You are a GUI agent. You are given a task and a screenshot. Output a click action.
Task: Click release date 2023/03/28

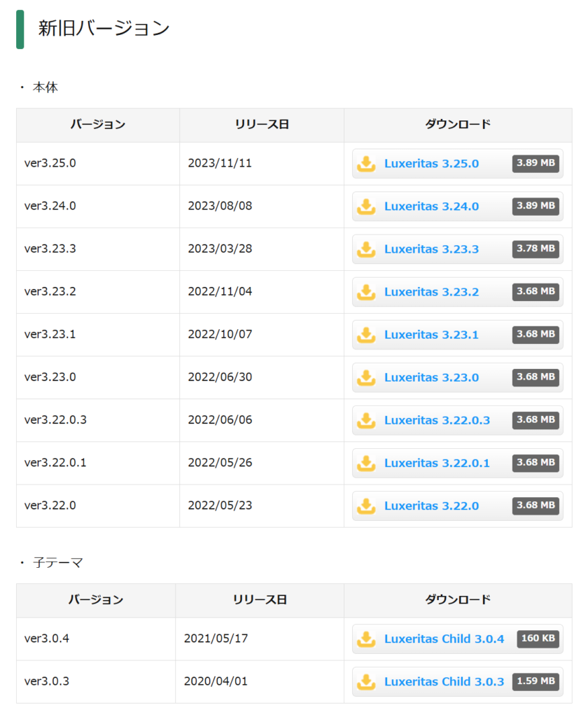220,249
